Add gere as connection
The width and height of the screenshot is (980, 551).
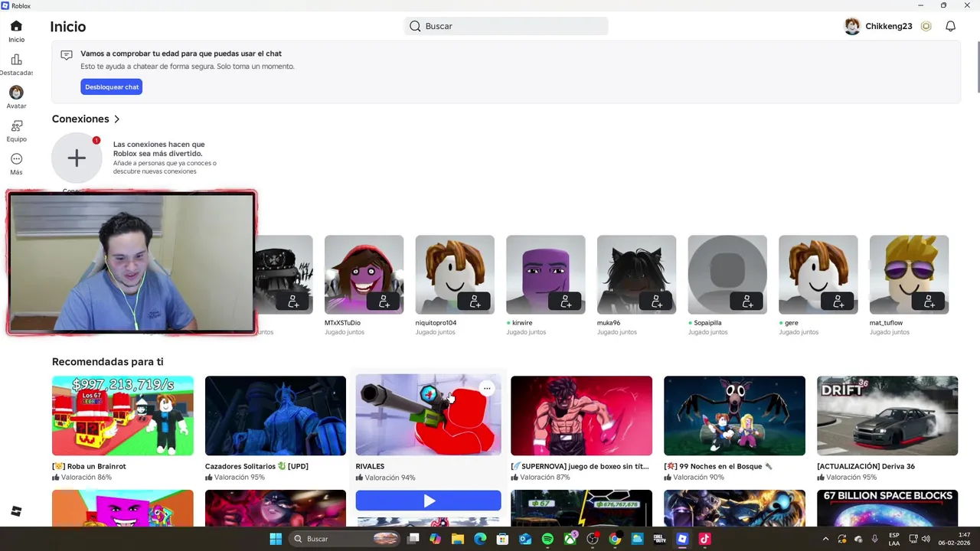(838, 302)
